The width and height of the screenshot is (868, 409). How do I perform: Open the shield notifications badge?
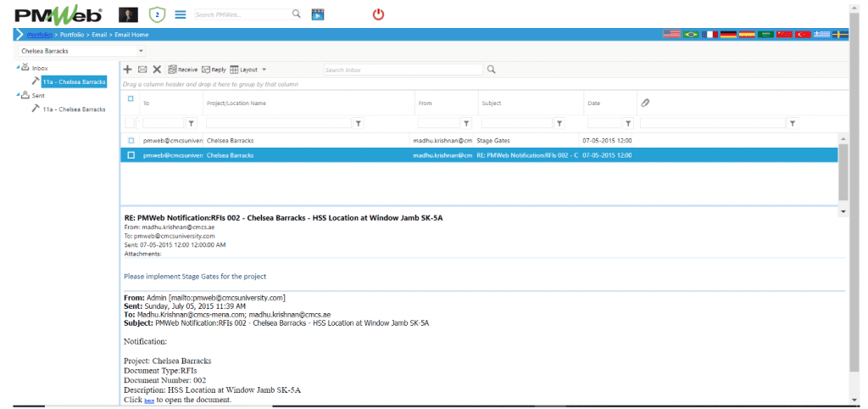tap(158, 15)
